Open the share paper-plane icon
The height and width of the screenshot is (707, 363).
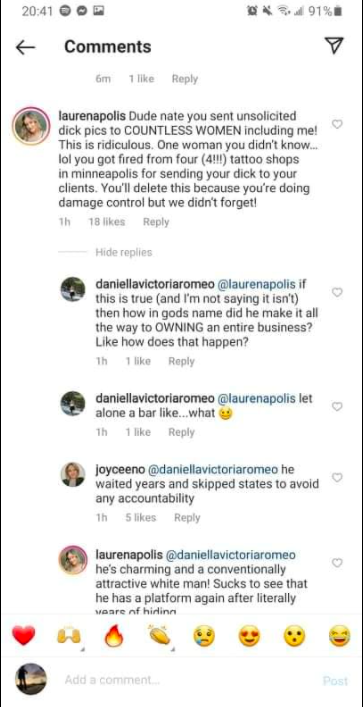tap(334, 46)
